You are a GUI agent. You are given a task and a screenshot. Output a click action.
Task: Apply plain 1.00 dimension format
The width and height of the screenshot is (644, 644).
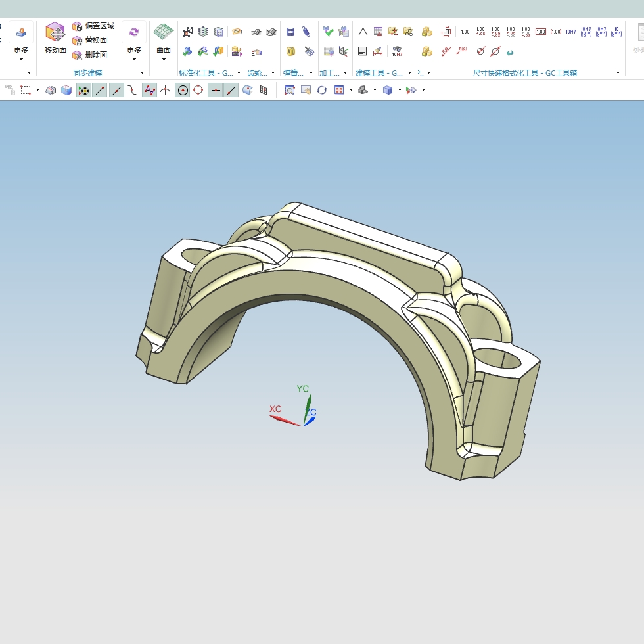[465, 32]
